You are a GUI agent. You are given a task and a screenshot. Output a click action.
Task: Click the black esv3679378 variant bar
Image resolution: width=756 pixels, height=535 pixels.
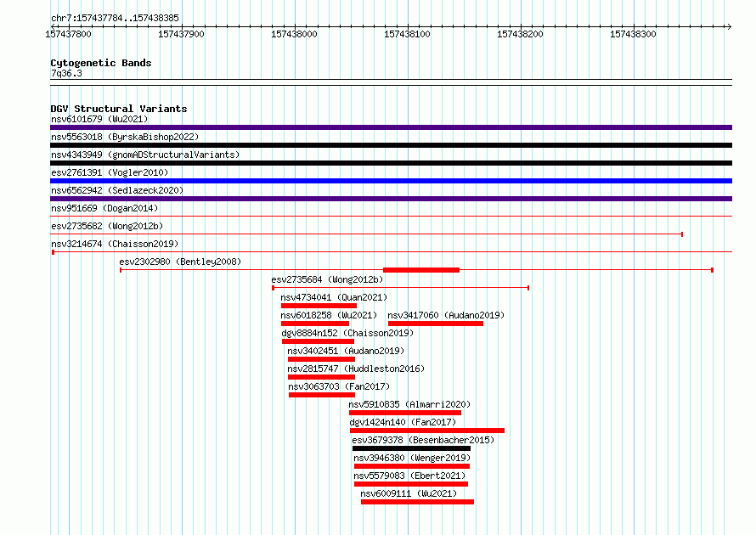pos(412,448)
